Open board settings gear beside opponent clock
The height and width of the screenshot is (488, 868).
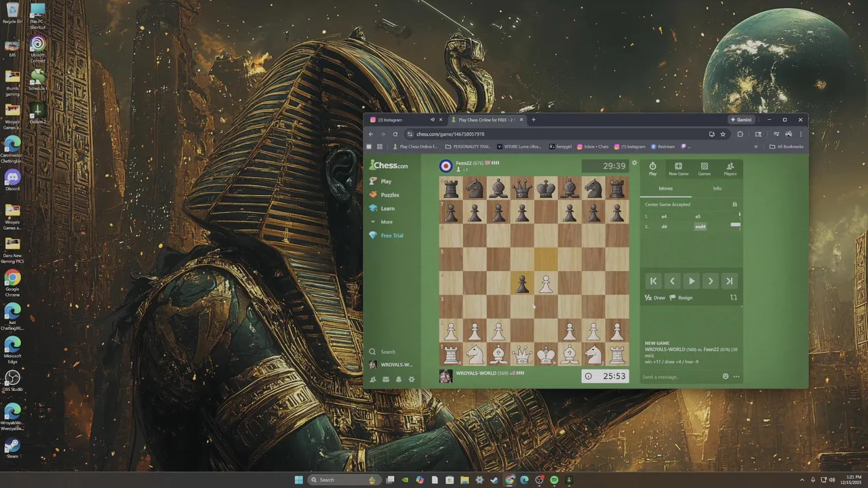(x=635, y=163)
